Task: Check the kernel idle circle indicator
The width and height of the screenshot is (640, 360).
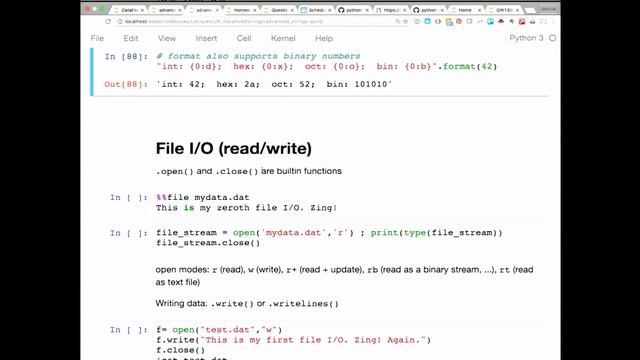Action: [552, 38]
